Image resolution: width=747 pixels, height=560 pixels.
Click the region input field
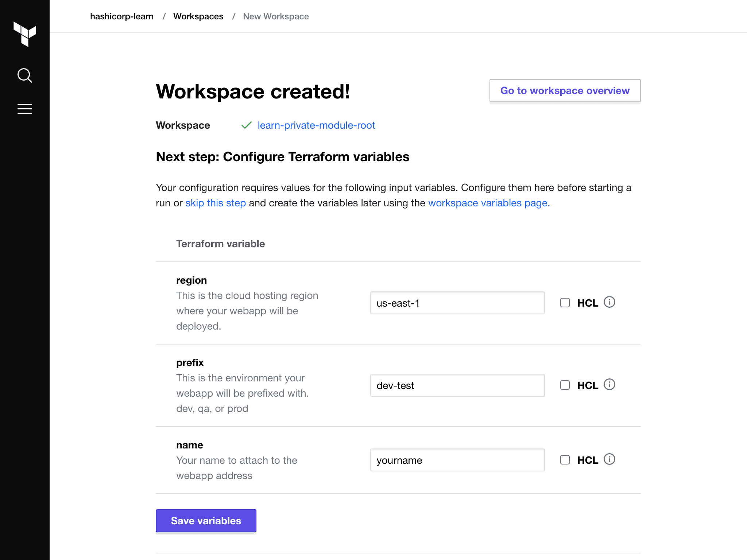pyautogui.click(x=457, y=303)
